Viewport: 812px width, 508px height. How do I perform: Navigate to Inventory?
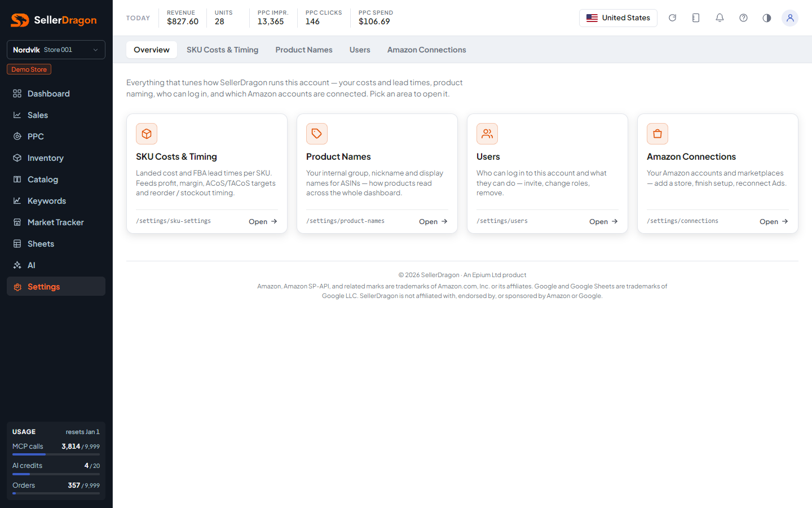(56, 158)
